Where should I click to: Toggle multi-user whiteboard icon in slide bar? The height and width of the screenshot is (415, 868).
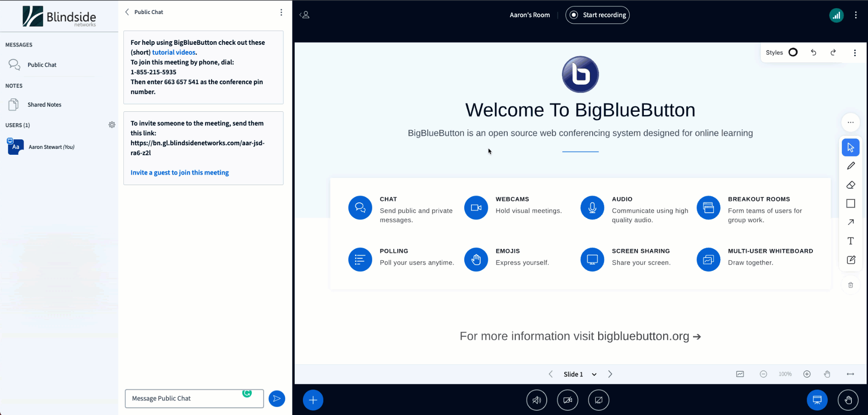(740, 374)
